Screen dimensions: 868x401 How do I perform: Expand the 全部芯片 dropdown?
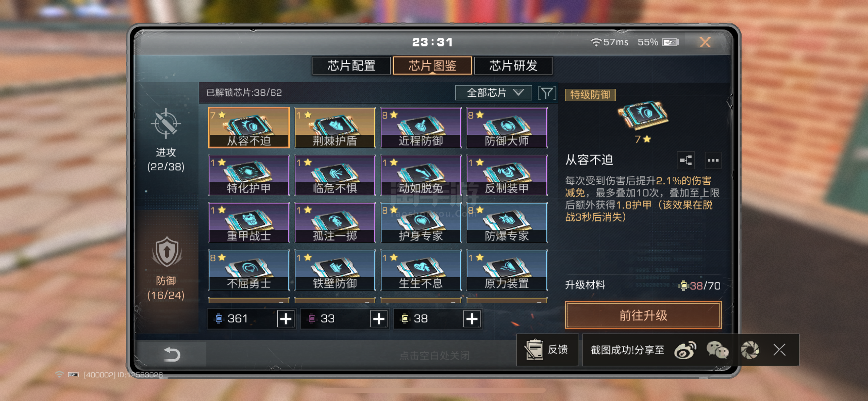click(493, 93)
